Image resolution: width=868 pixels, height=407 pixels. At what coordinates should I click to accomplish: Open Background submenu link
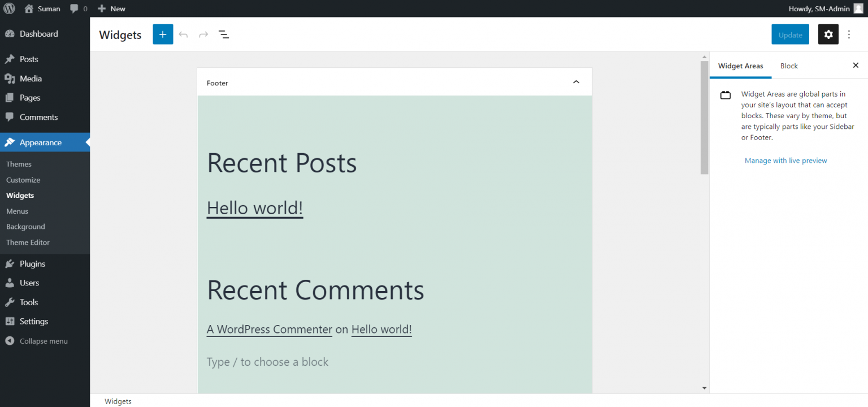tap(25, 227)
